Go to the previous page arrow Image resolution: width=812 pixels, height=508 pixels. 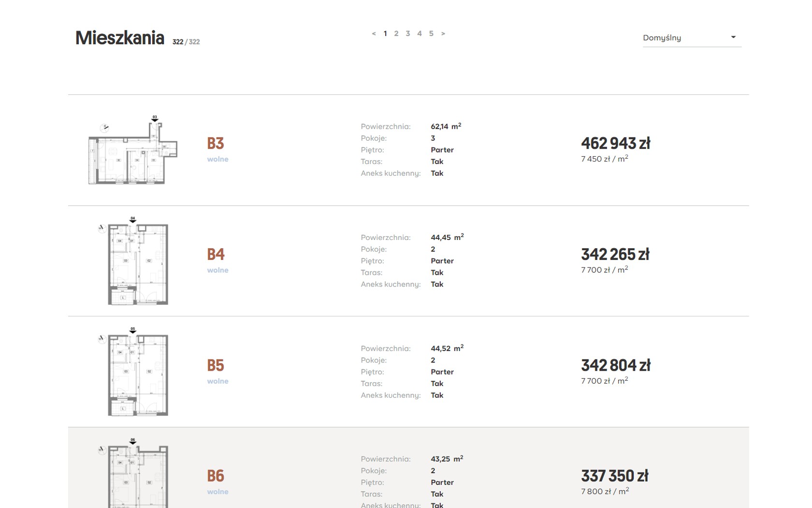[x=374, y=33]
